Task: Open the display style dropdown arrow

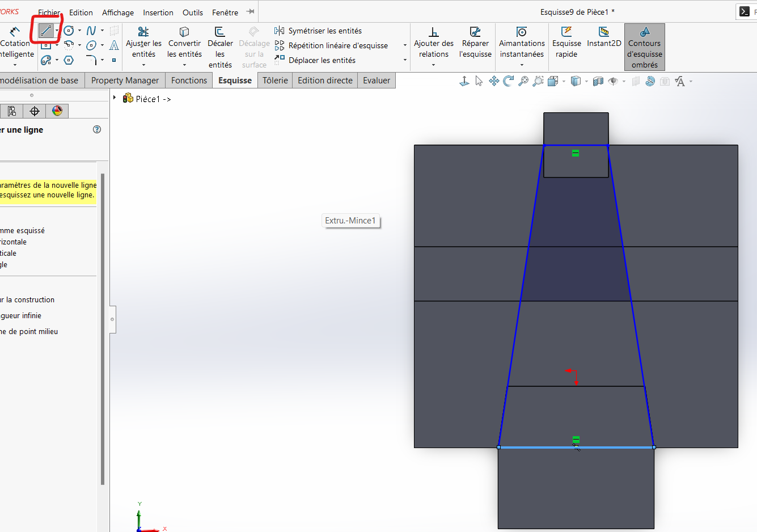Action: pyautogui.click(x=586, y=81)
